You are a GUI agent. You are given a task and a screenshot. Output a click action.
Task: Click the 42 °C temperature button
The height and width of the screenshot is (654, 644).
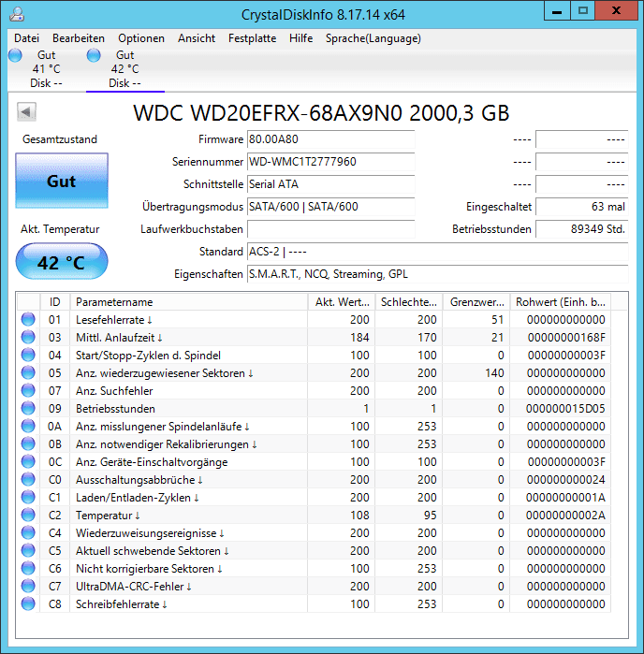pyautogui.click(x=62, y=262)
